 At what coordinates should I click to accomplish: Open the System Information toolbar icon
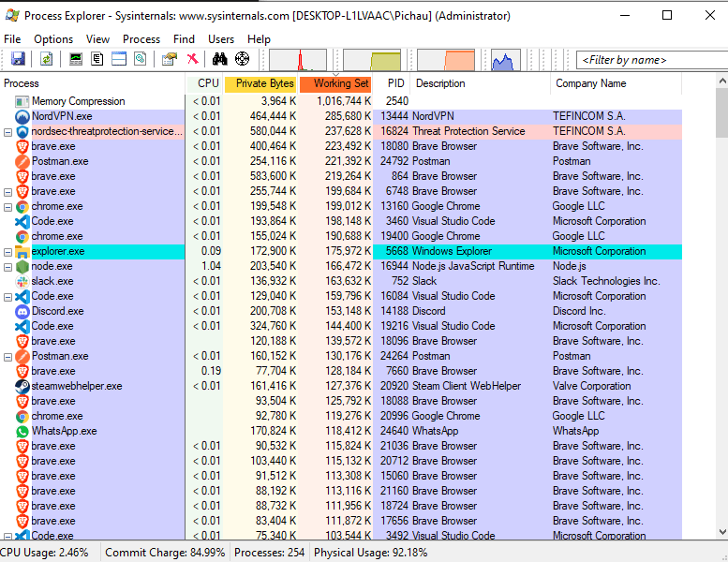pyautogui.click(x=75, y=59)
